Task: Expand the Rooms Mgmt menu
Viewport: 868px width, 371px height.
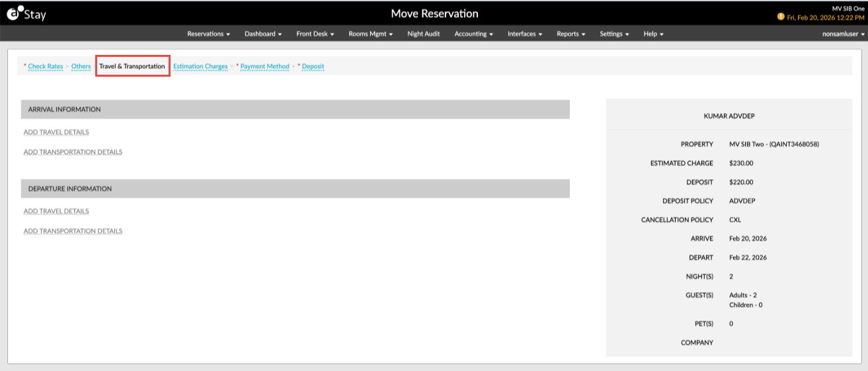Action: [x=370, y=34]
